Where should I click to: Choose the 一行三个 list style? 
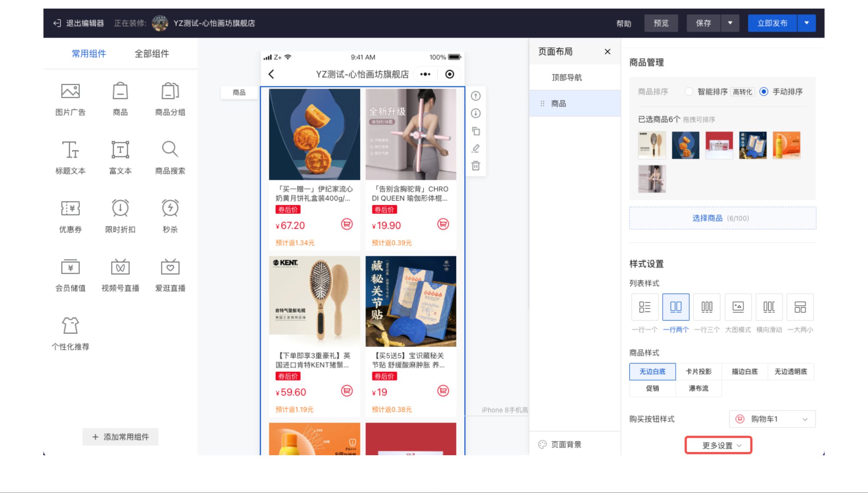pyautogui.click(x=707, y=307)
